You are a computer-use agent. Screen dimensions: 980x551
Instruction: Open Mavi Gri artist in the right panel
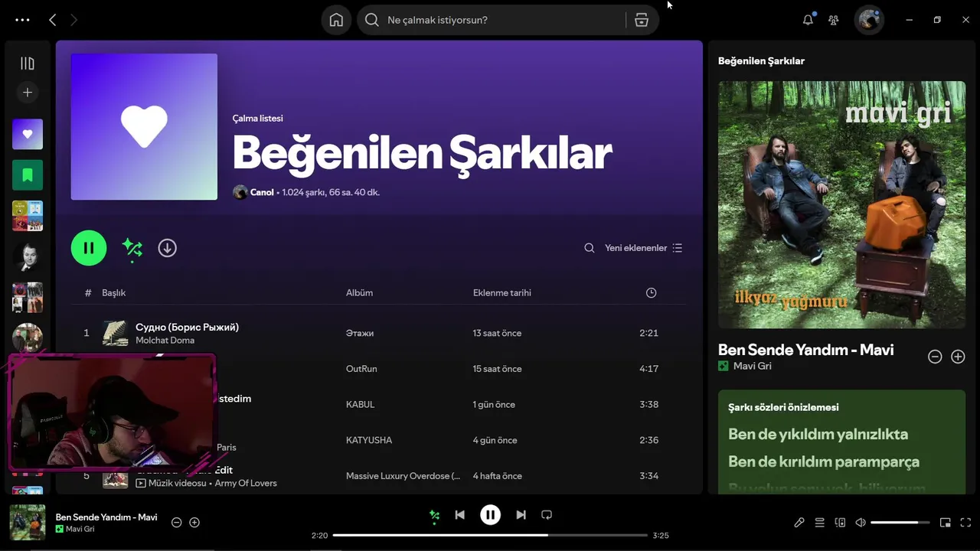pos(752,366)
